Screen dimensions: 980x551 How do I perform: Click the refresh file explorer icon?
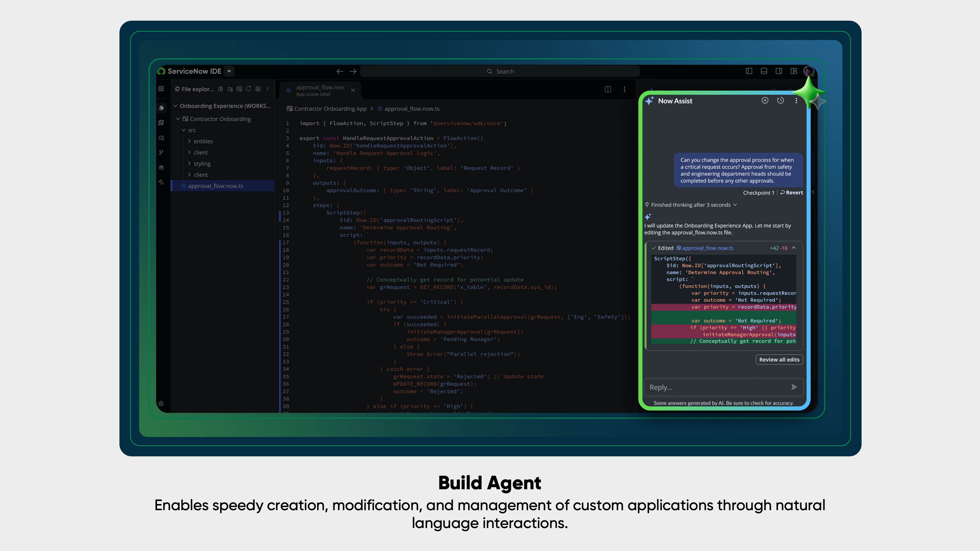[248, 89]
